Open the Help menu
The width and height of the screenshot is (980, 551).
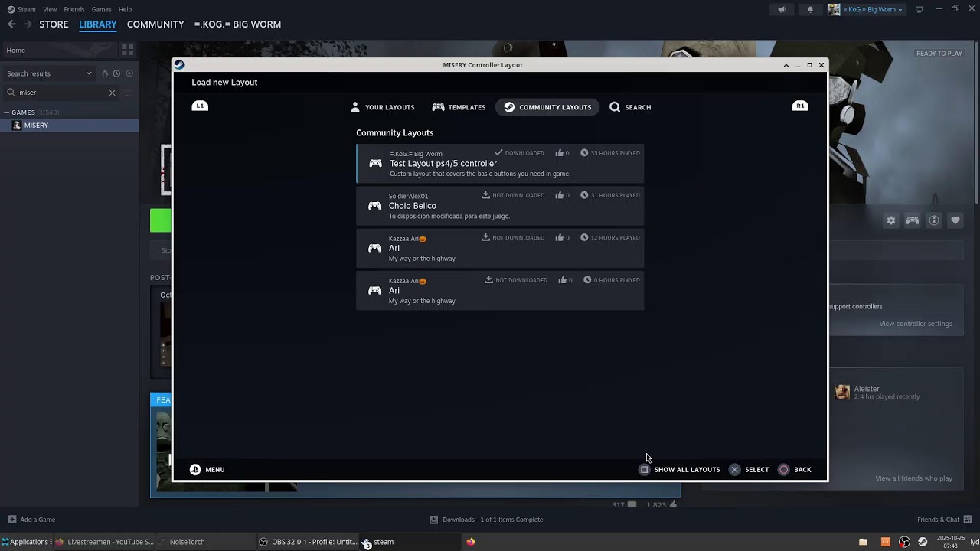(x=125, y=9)
